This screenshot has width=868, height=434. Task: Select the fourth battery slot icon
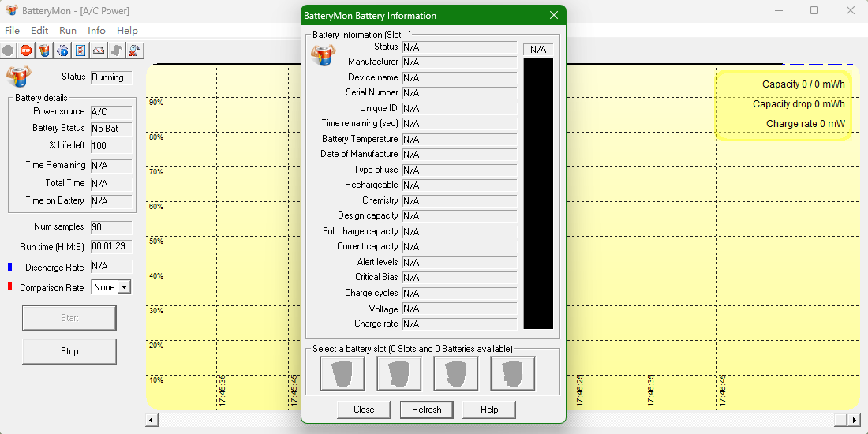[x=512, y=373]
